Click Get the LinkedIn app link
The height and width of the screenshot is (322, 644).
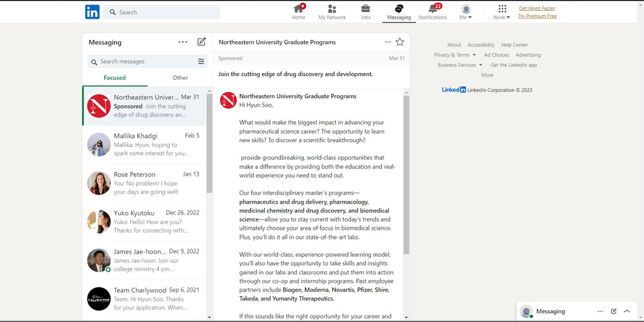click(513, 65)
